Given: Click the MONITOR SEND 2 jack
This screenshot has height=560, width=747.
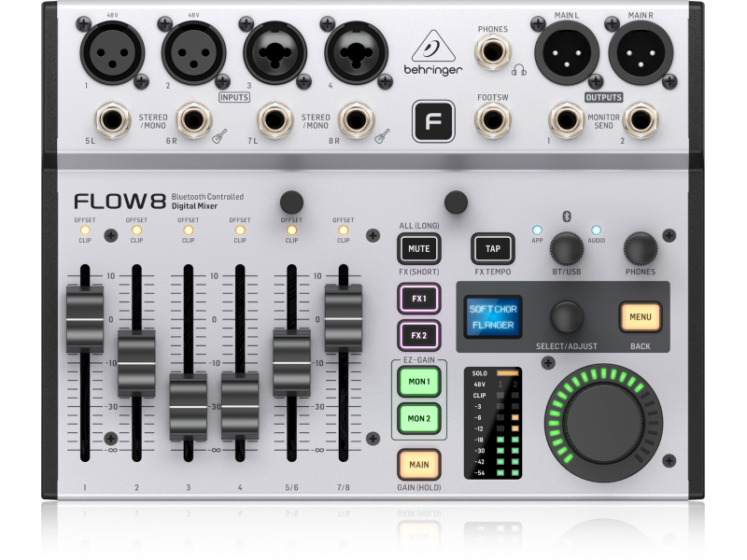Looking at the screenshot, I should [641, 120].
